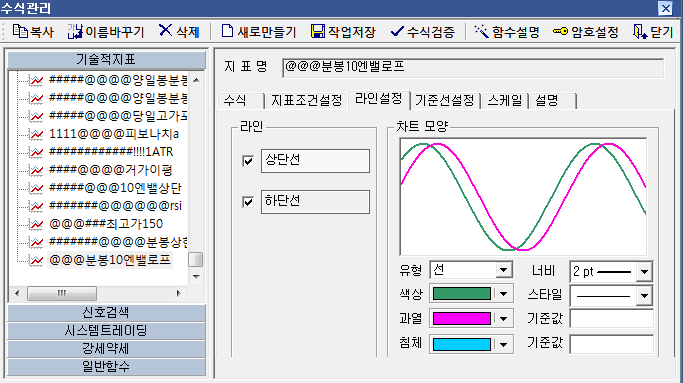Screen dimensions: 683x383
Task: Click chart icon beside #####@@@@당일고가
Action: (36, 116)
